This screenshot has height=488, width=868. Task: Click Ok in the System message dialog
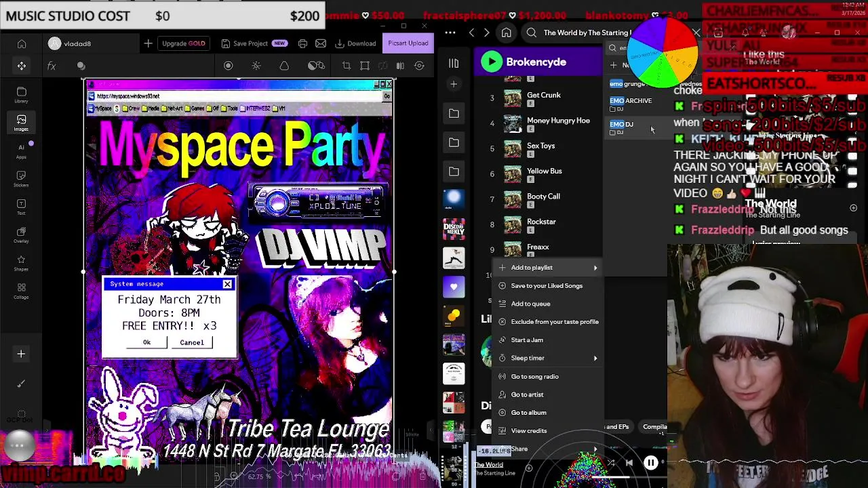point(146,342)
